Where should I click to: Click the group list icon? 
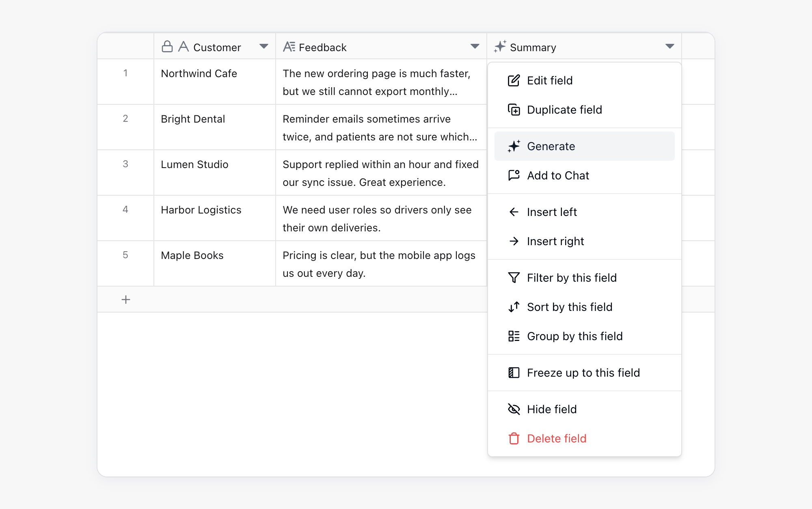(514, 336)
